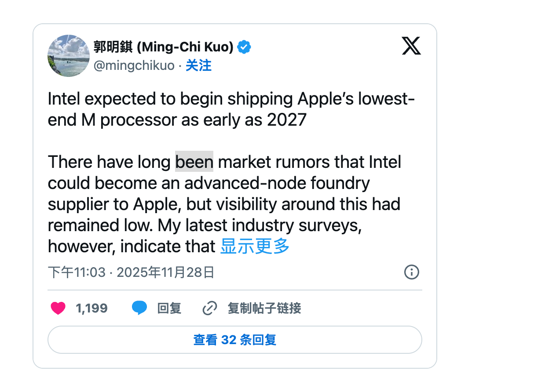Like the post with the heart icon

tap(58, 309)
